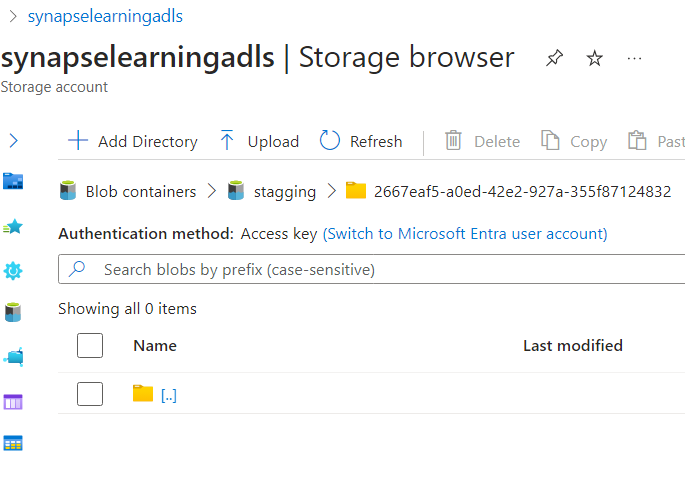Check the box beside the [..] folder
This screenshot has width=685, height=486.
pyautogui.click(x=90, y=394)
